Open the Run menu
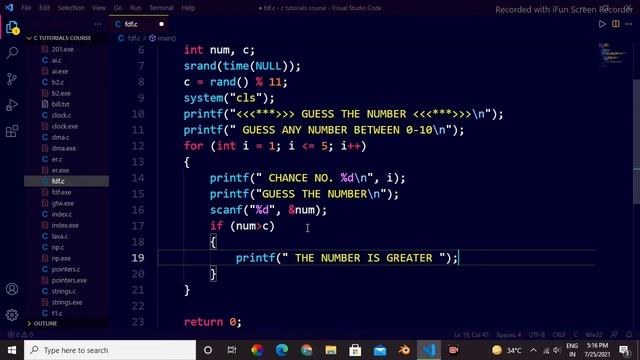The image size is (640, 360). tap(136, 8)
